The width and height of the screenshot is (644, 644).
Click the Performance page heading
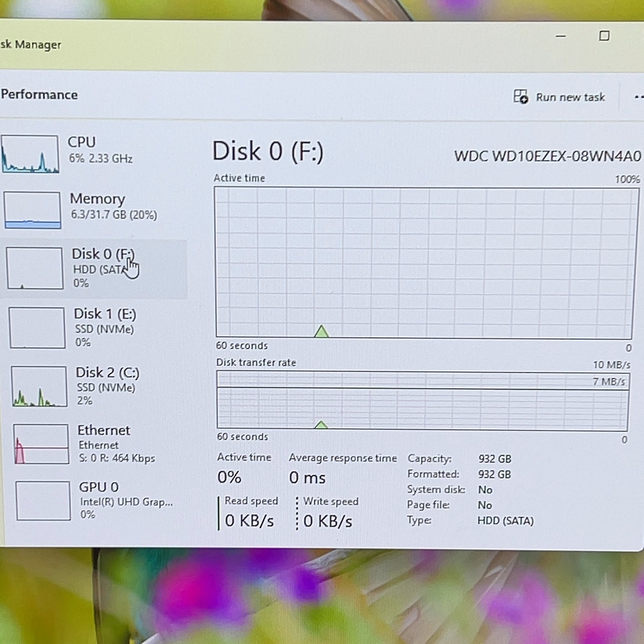coord(39,94)
